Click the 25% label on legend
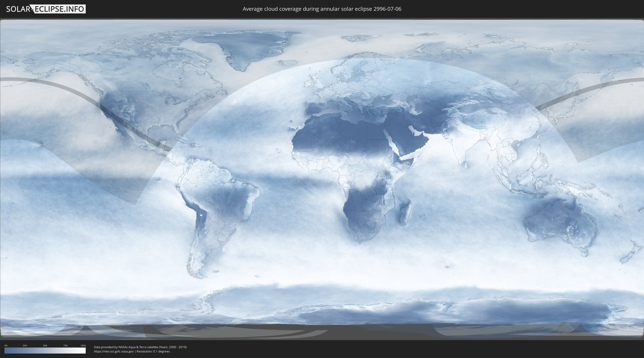Viewport: 644px width, 358px height. [25, 345]
